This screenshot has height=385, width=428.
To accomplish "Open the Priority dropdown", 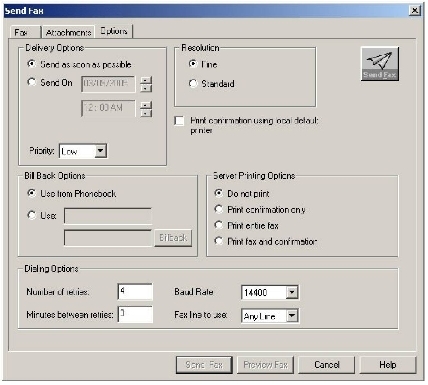I will click(x=100, y=151).
